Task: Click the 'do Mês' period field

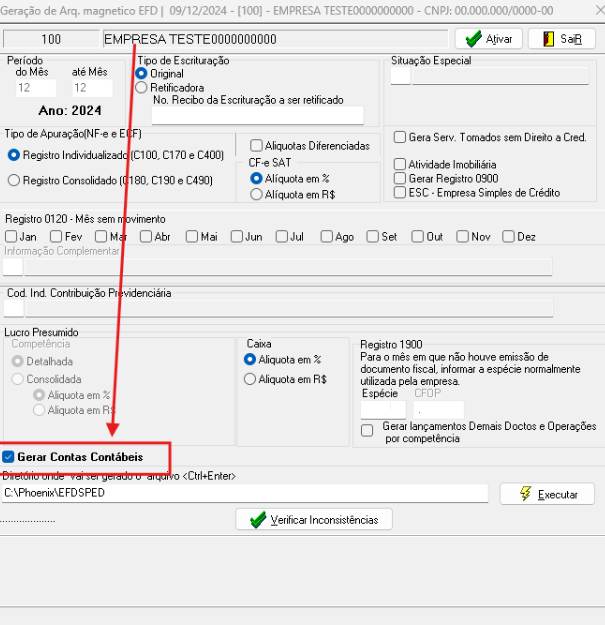Action: [36, 88]
